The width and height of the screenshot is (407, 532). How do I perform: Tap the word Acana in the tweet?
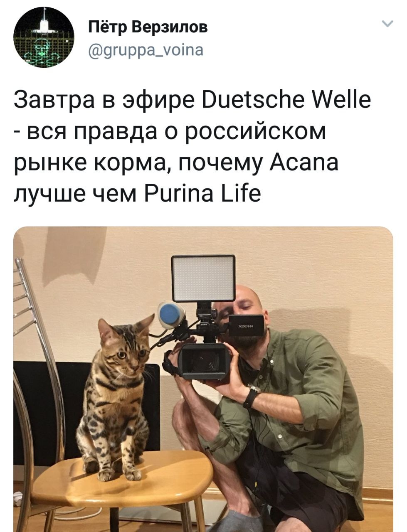click(305, 163)
